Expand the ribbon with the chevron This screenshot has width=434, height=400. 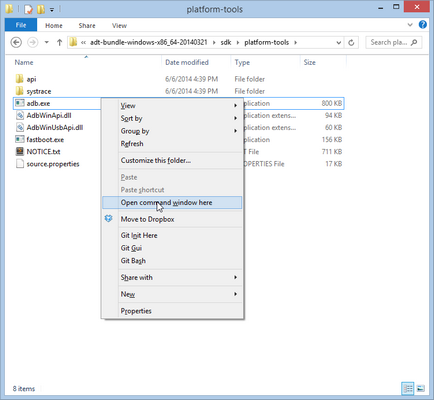[410, 25]
